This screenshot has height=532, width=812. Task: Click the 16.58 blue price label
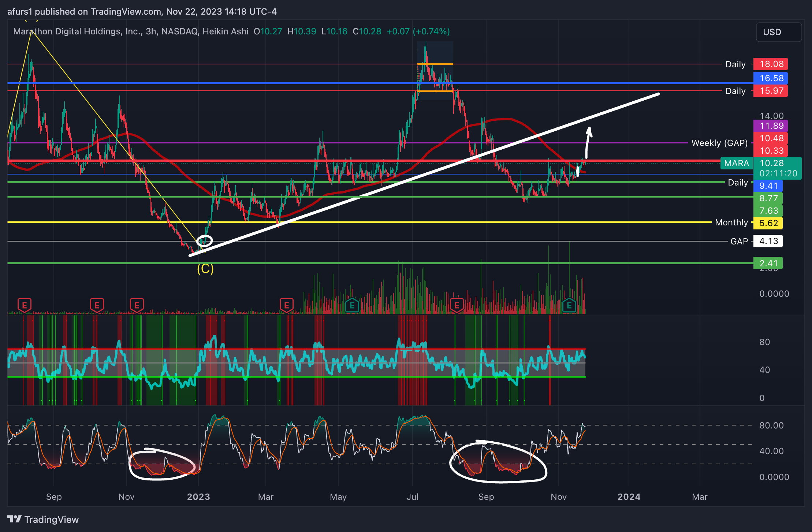pos(771,78)
